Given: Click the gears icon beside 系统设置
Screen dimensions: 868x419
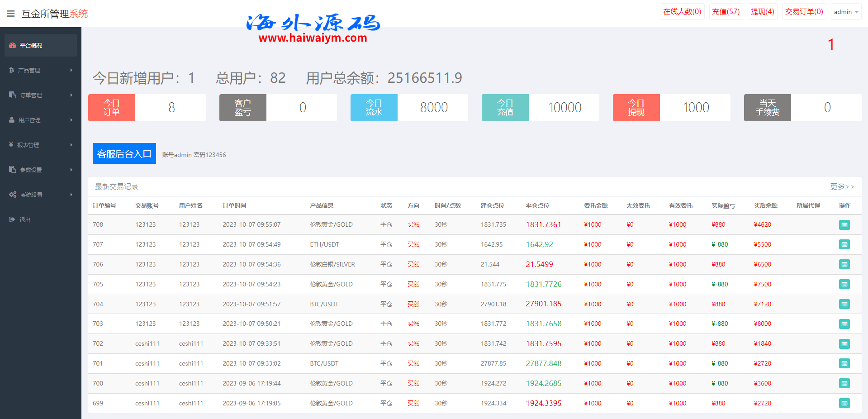Looking at the screenshot, I should point(13,195).
